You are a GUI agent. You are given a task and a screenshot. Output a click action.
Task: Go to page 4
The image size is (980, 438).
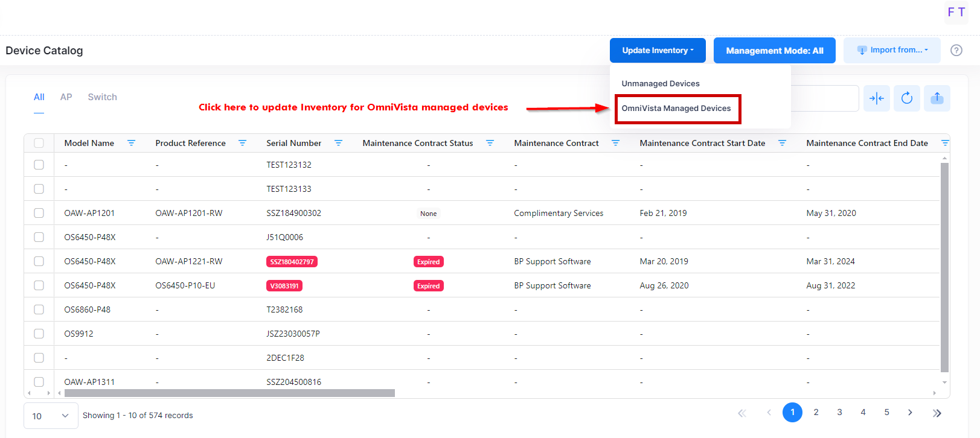863,412
